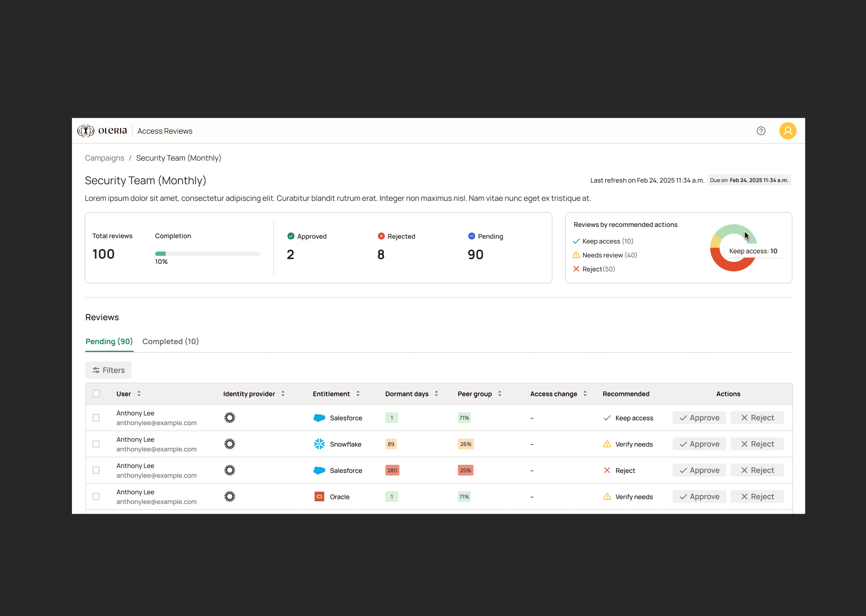This screenshot has width=866, height=616.
Task: Open the Filters button
Action: click(108, 370)
